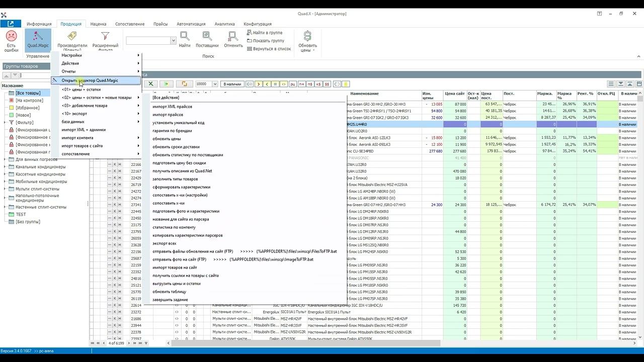
Task: Click the 'В наличии' filter button
Action: (232, 84)
